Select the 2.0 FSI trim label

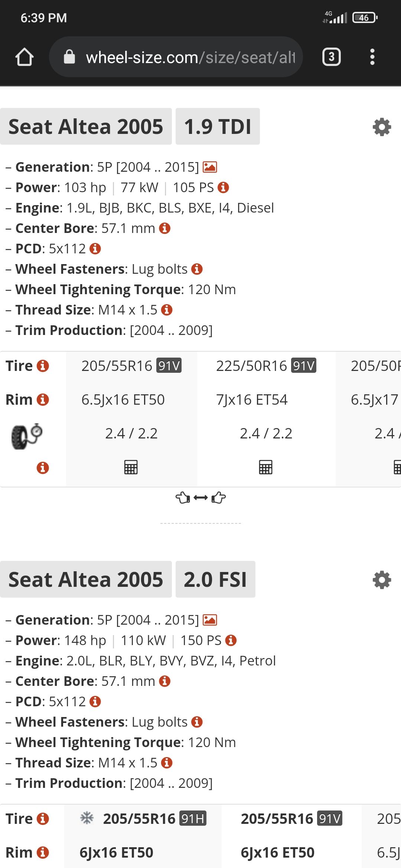(x=215, y=579)
